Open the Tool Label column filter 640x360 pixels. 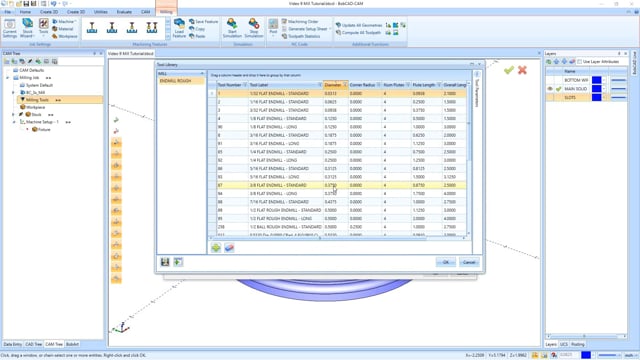[x=320, y=84]
